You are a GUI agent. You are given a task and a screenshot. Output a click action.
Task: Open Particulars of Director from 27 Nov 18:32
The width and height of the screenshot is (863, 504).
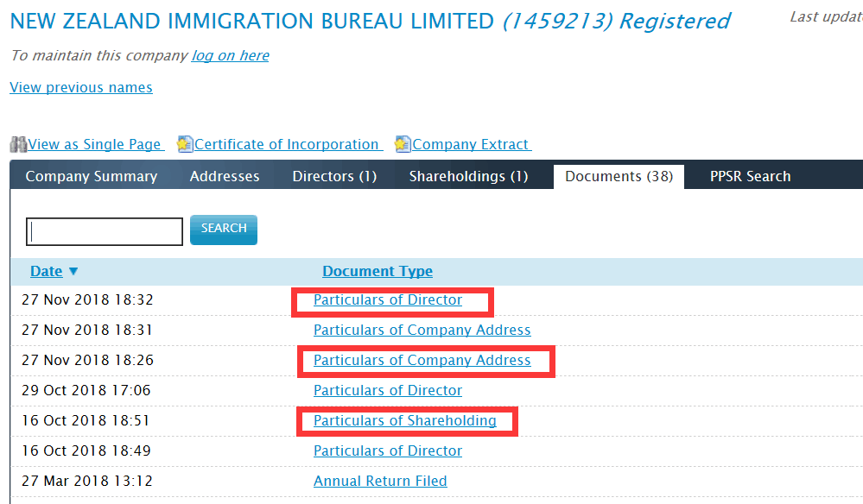click(388, 299)
